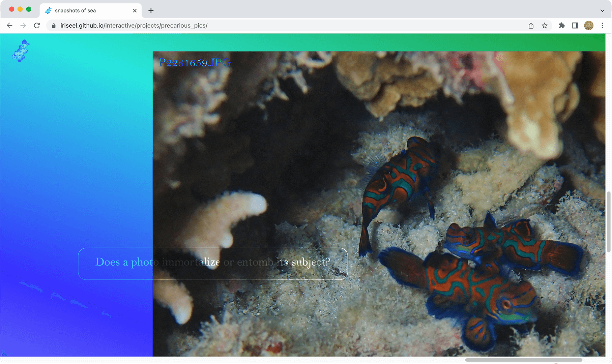Image resolution: width=612 pixels, height=364 pixels.
Task: Click the P2281659.JPG filename label
Action: tap(195, 63)
